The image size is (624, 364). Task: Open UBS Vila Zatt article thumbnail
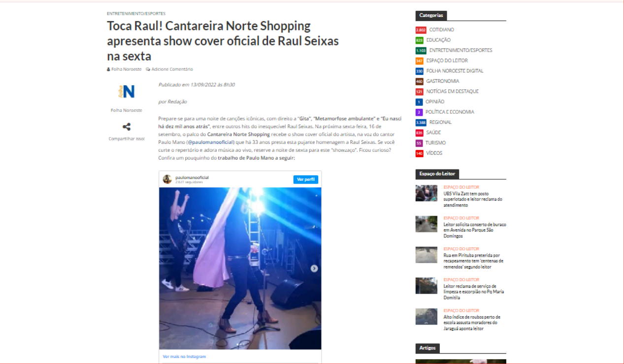pyautogui.click(x=427, y=193)
